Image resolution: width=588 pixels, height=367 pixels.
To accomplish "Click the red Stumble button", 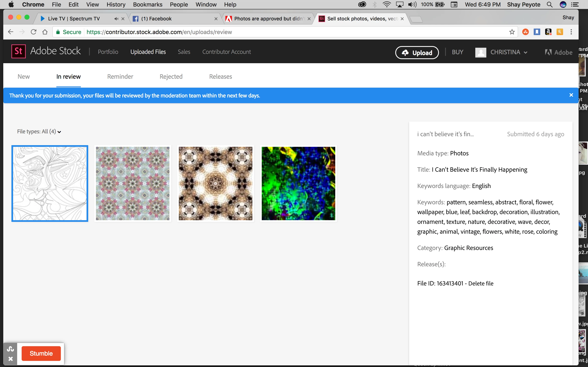I will (x=41, y=353).
